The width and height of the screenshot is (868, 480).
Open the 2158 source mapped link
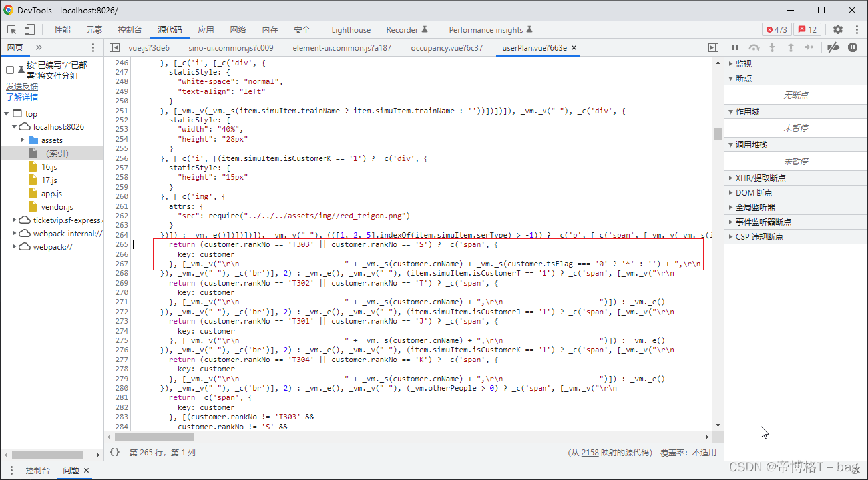(590, 452)
